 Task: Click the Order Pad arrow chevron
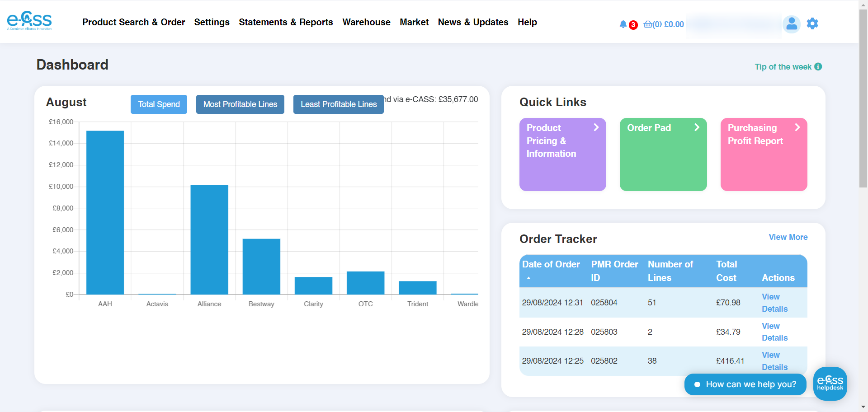coord(697,128)
